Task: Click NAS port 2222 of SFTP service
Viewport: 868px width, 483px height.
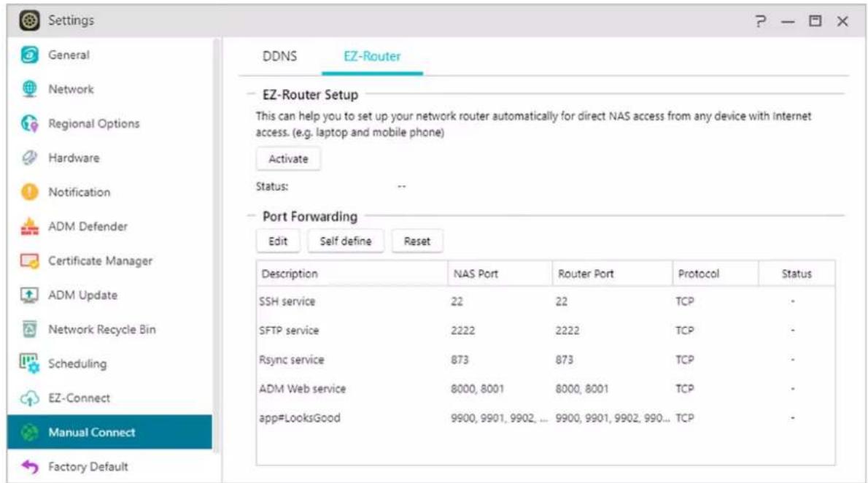Action: point(462,331)
